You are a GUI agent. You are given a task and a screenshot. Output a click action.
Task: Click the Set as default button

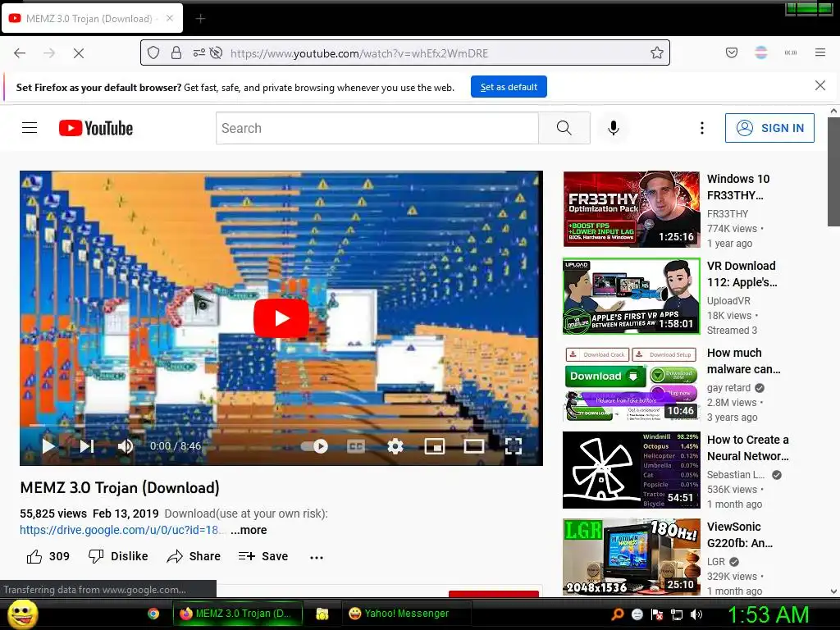click(x=509, y=87)
